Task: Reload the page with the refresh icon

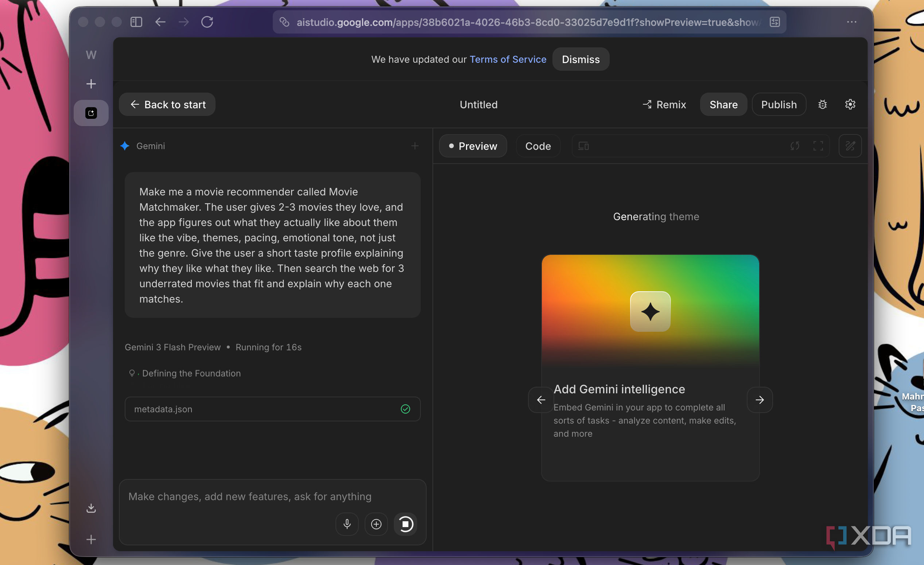Action: (x=207, y=22)
